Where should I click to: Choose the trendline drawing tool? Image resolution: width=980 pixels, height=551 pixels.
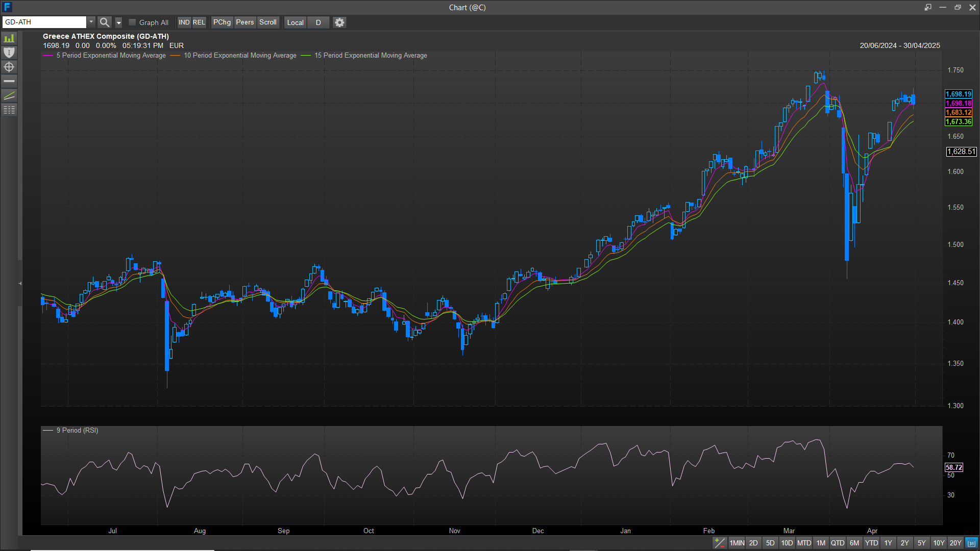coord(9,95)
